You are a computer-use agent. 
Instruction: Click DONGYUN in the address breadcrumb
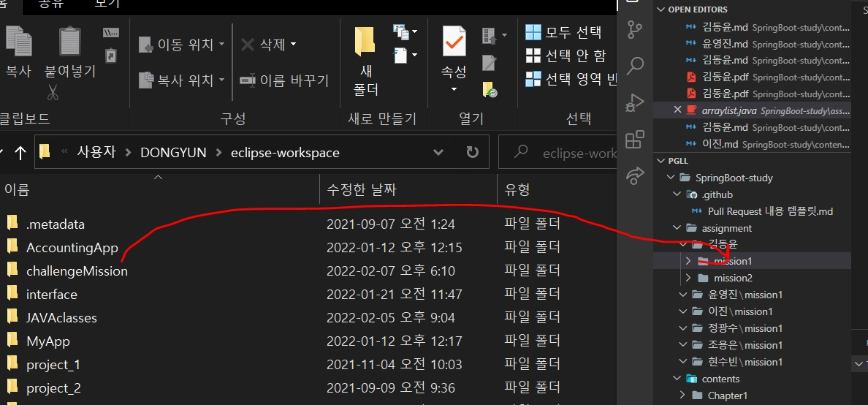click(173, 152)
